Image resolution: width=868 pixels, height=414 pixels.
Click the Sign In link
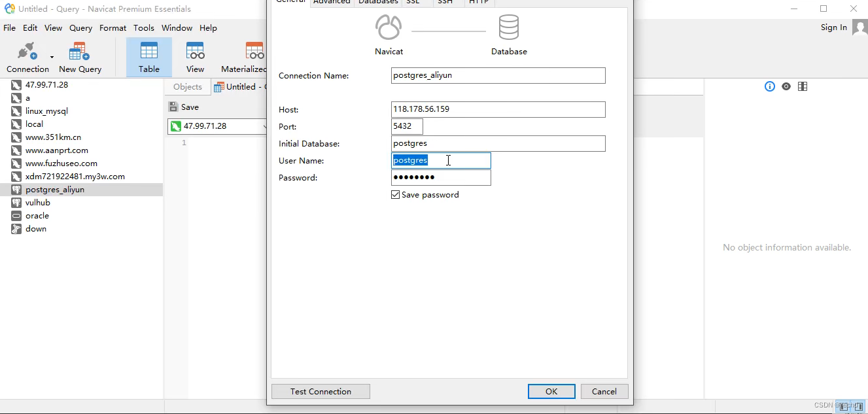834,27
